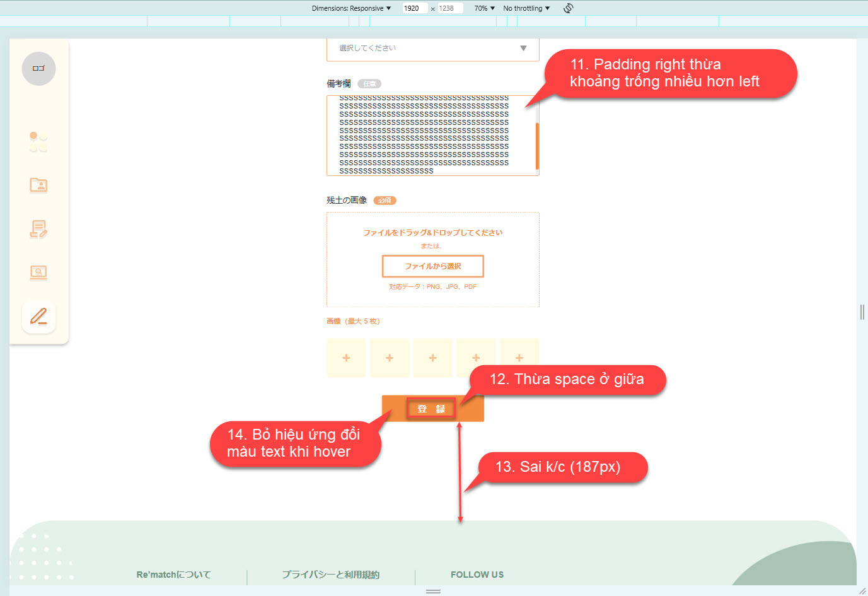868x596 pixels.
Task: Click the first plus image slot
Action: pyautogui.click(x=346, y=358)
